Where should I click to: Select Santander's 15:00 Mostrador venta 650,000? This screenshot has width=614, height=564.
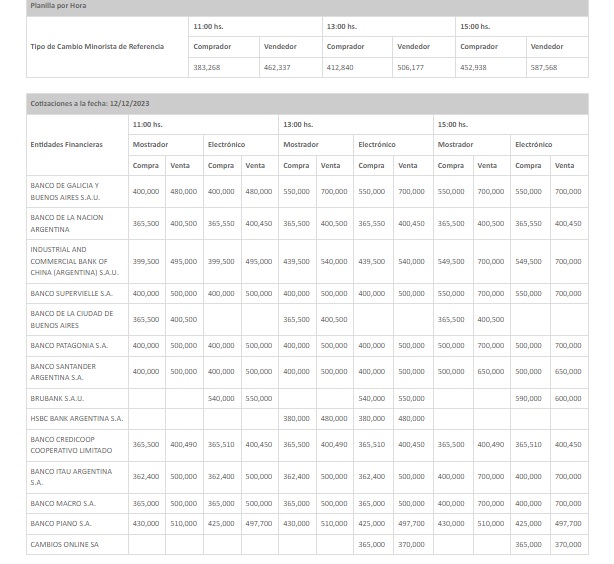490,371
